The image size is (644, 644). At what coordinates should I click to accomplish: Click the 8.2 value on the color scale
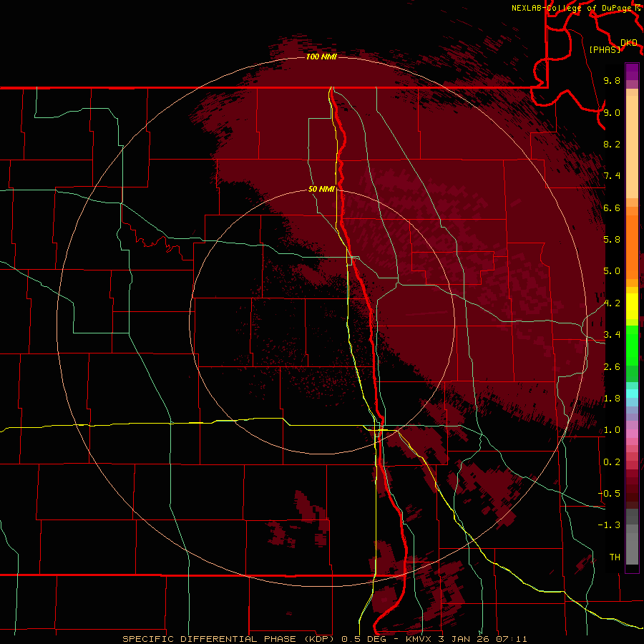point(612,144)
